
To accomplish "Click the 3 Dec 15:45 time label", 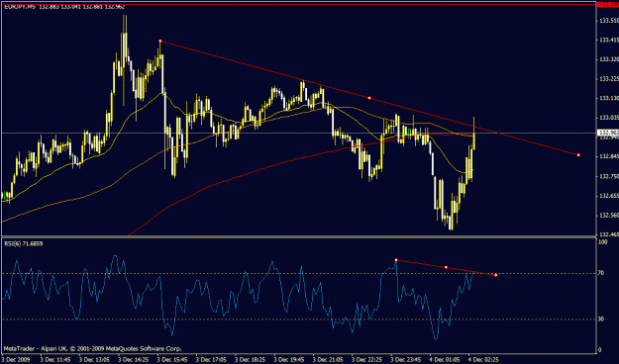I will click(172, 360).
